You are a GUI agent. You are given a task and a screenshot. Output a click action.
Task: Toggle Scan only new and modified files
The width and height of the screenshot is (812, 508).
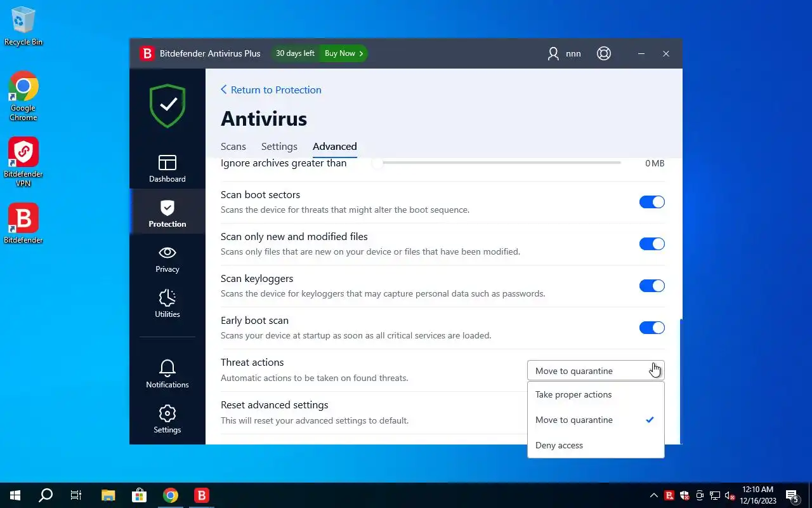coord(652,244)
